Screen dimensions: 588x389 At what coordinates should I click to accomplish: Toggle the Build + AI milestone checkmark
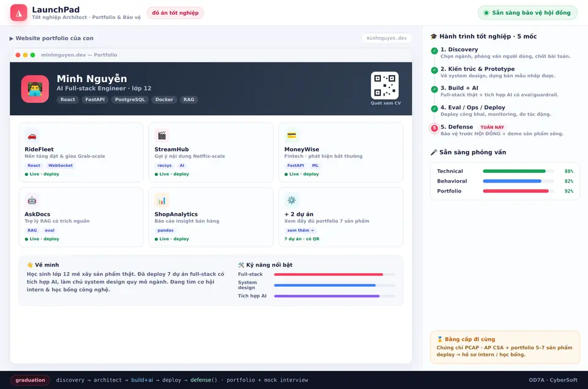(x=434, y=89)
